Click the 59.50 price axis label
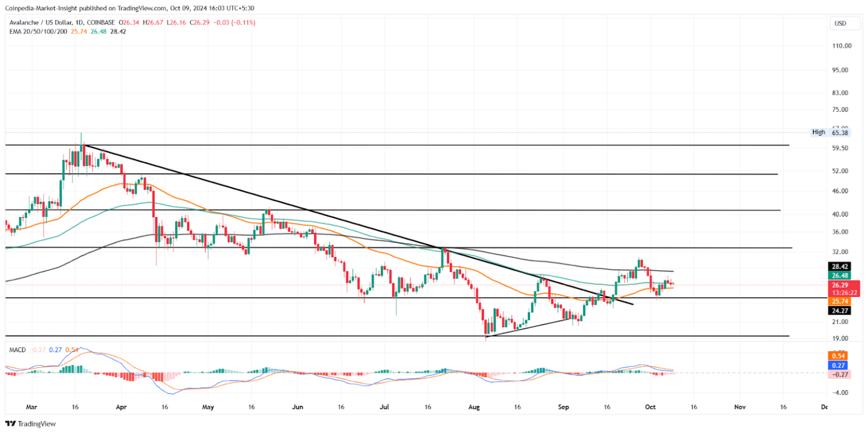This screenshot has height=433, width=868. pos(841,148)
